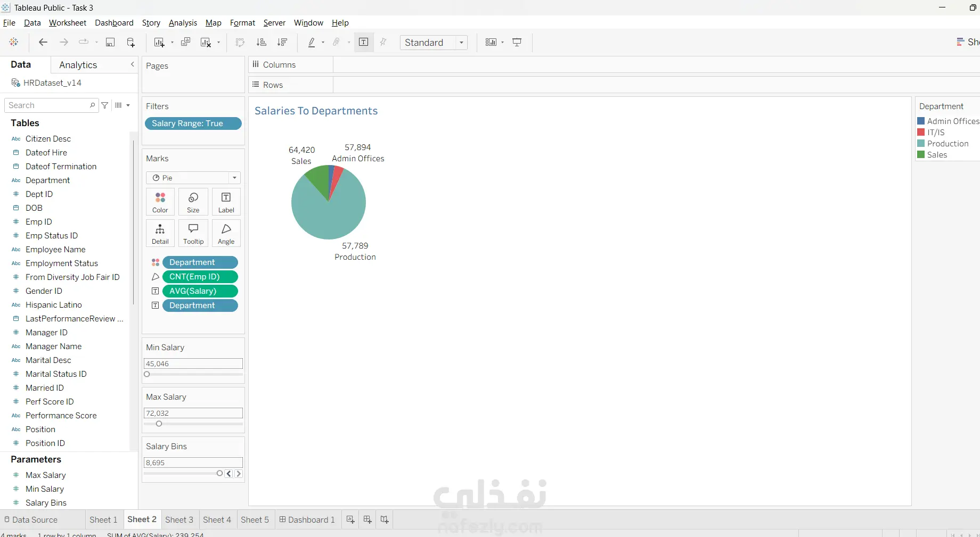This screenshot has width=980, height=537.
Task: Select the Performance Score field
Action: point(61,416)
